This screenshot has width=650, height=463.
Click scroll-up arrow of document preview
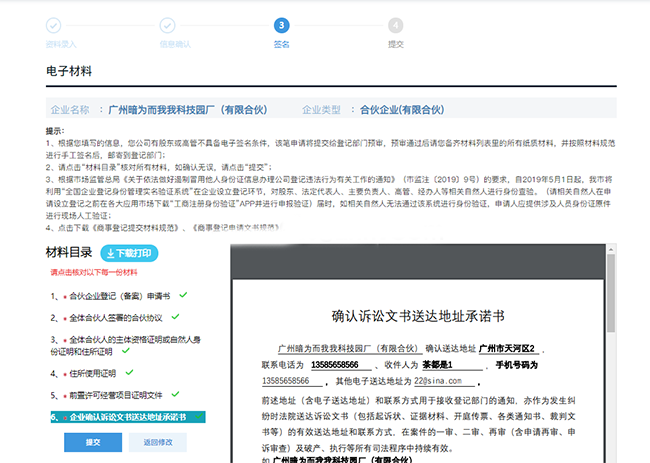(611, 249)
